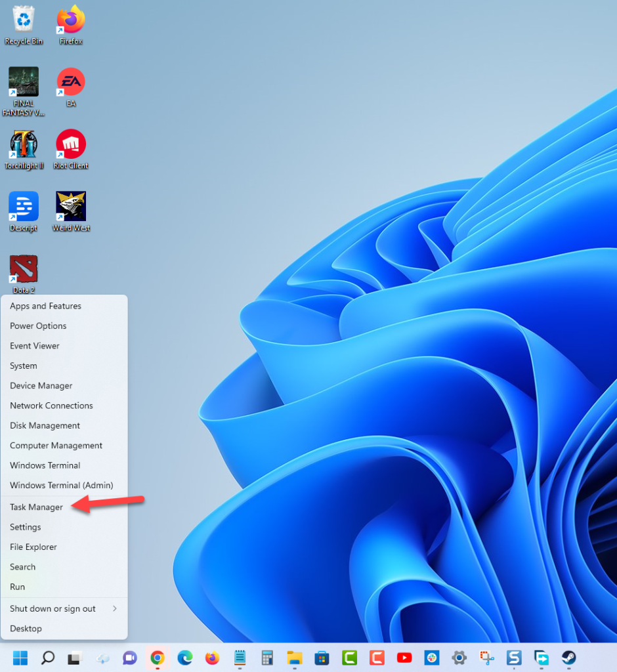Switch to Google Chrome in taskbar
The image size is (617, 672).
pyautogui.click(x=158, y=658)
